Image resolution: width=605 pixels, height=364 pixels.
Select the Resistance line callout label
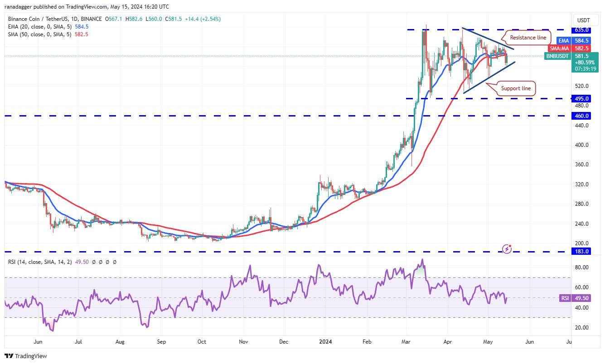[x=528, y=38]
